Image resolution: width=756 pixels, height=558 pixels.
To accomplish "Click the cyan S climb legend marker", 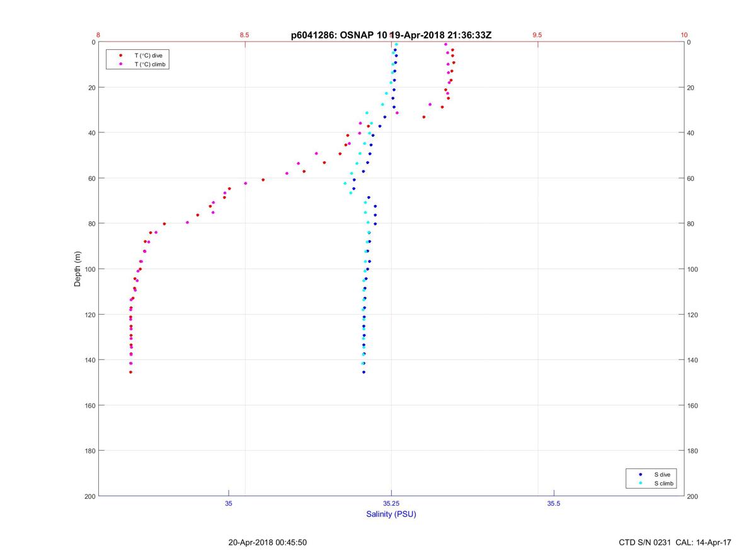I will pos(641,483).
